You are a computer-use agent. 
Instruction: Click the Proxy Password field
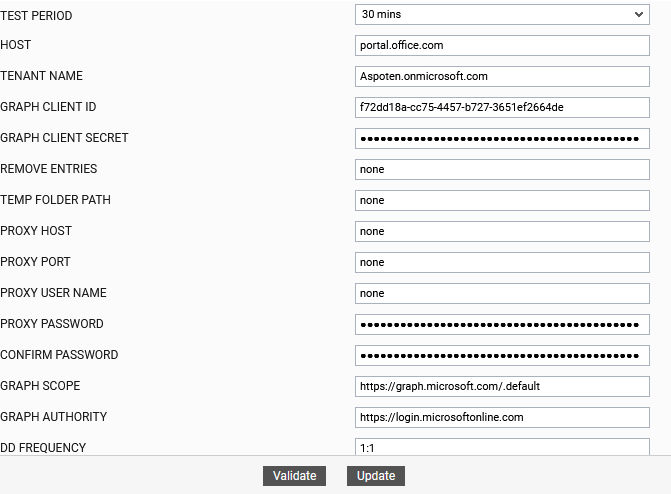[502, 324]
